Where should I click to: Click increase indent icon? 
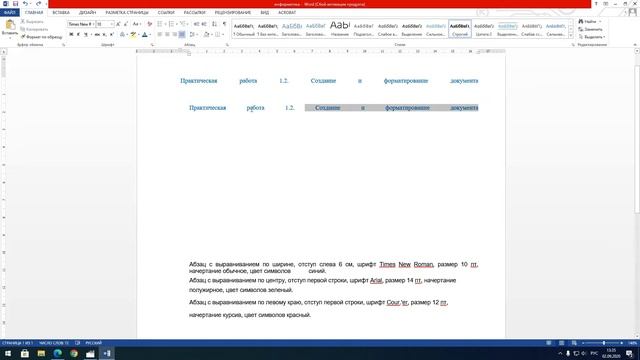tap(204, 24)
